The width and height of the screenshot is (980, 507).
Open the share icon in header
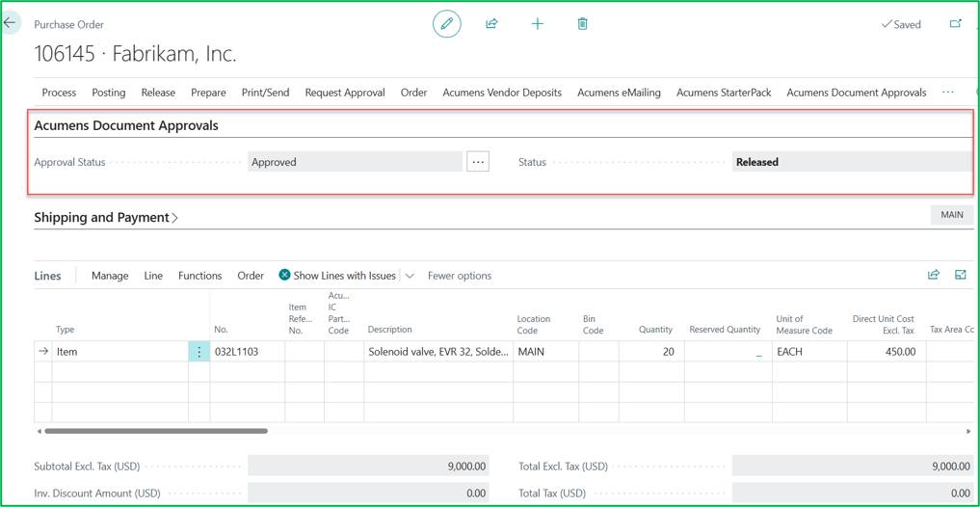491,24
